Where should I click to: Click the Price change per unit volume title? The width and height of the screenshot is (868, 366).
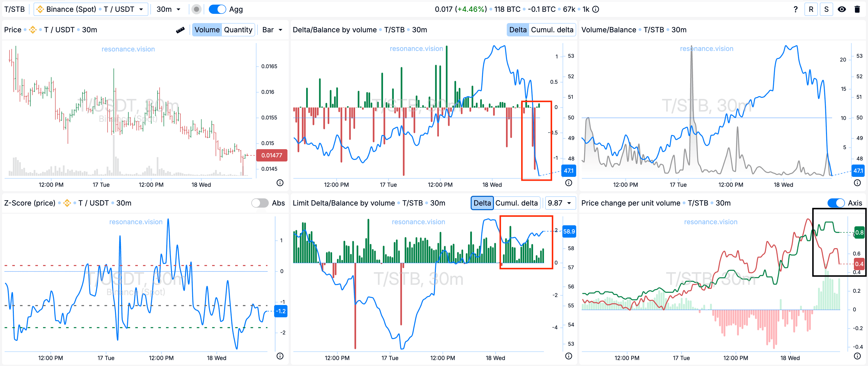click(631, 203)
